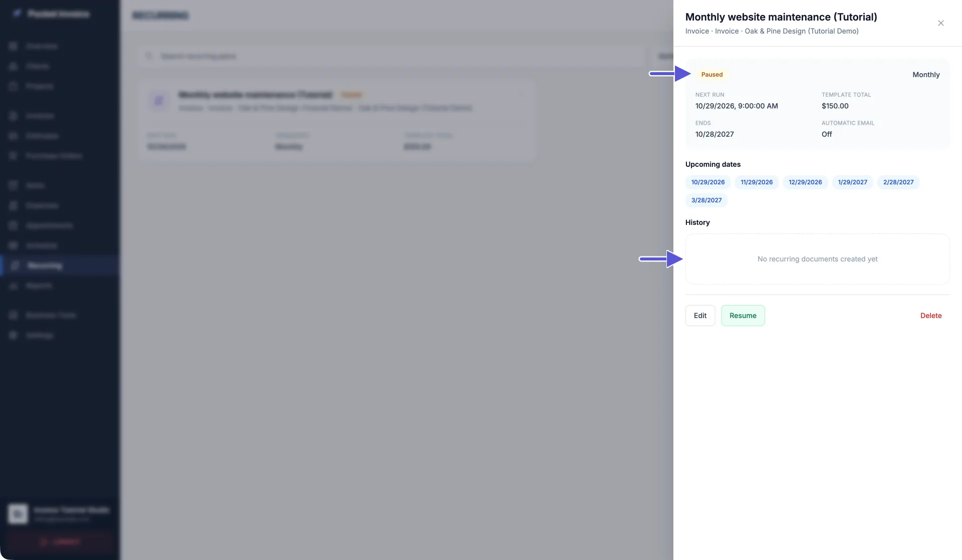Select upcoming date 1/29/2027 chip
962x560 pixels.
click(852, 182)
